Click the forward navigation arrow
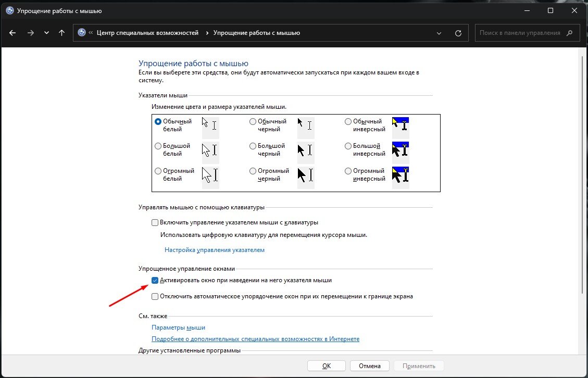588x378 pixels. [x=31, y=33]
